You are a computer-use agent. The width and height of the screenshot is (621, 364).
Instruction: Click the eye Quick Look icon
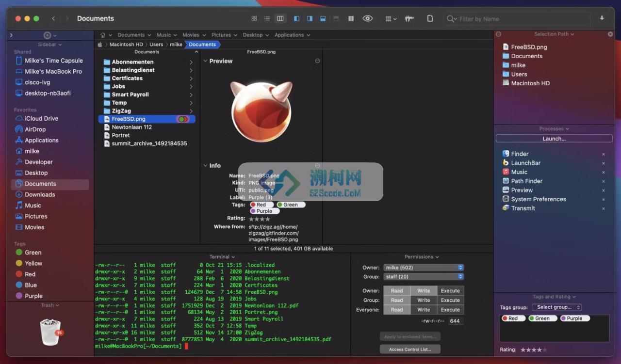(368, 18)
